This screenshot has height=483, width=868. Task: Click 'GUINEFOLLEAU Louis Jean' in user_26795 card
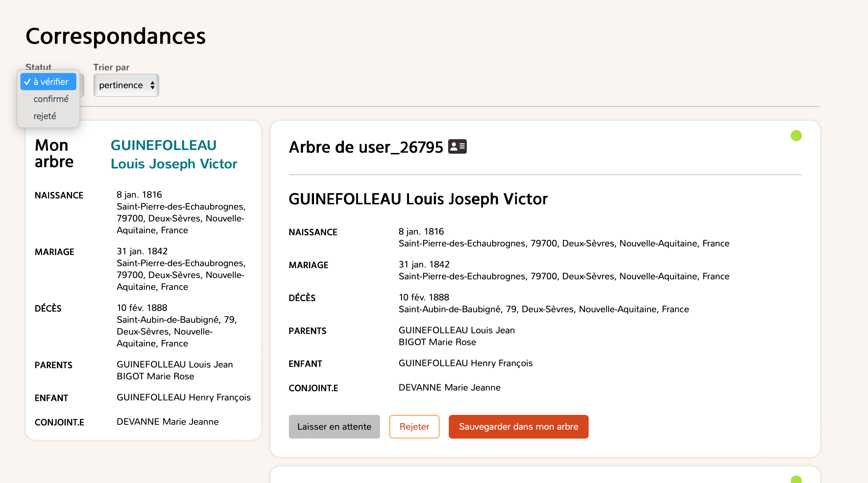click(457, 330)
